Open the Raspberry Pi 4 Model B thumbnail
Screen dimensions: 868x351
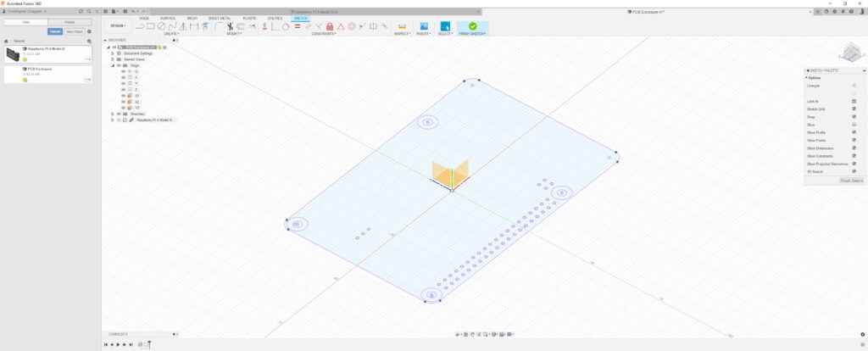coord(13,54)
